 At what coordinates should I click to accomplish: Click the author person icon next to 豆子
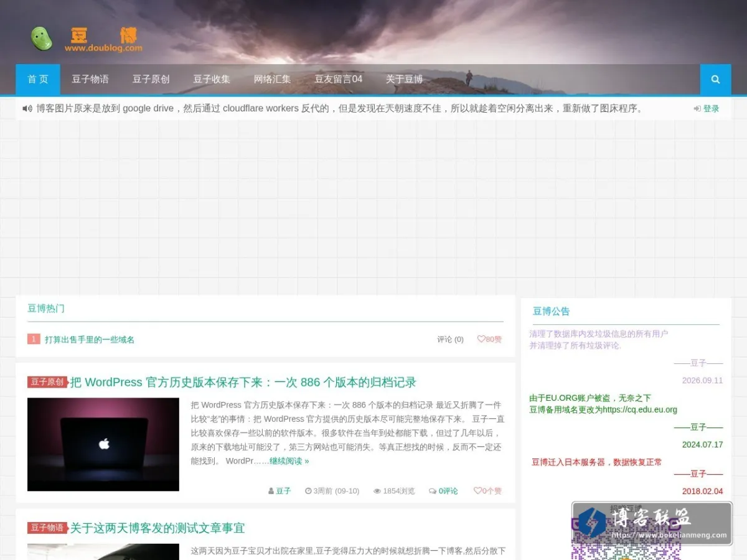click(271, 491)
